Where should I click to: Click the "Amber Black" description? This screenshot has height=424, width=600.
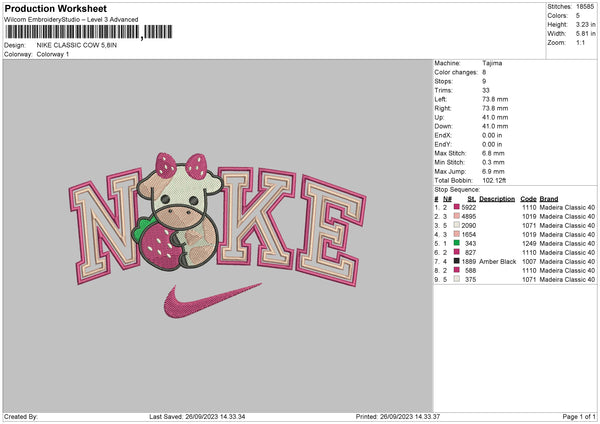tap(497, 261)
